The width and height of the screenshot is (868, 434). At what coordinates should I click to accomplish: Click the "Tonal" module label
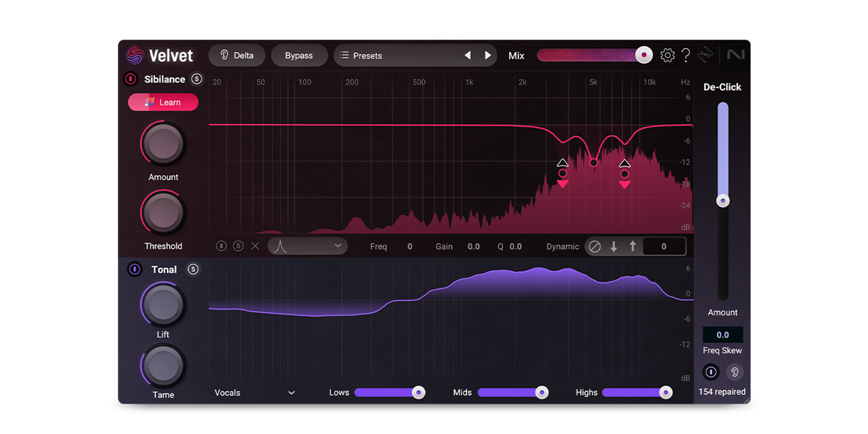[x=164, y=270]
